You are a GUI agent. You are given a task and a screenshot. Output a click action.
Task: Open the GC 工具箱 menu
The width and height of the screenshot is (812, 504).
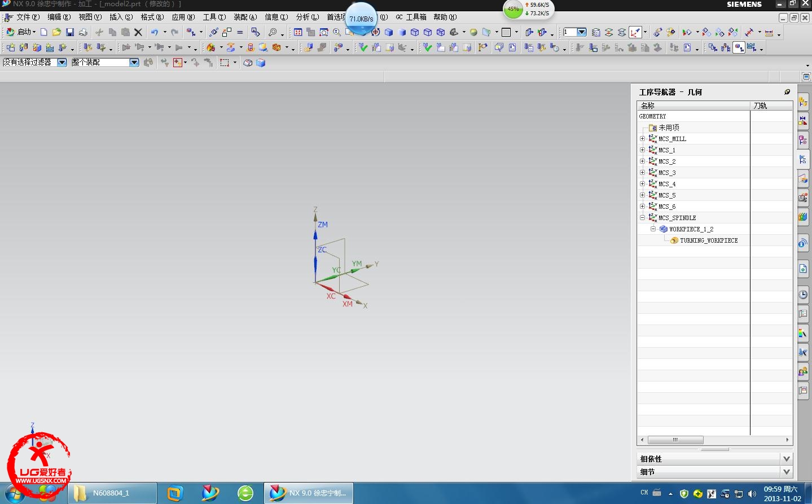(411, 17)
